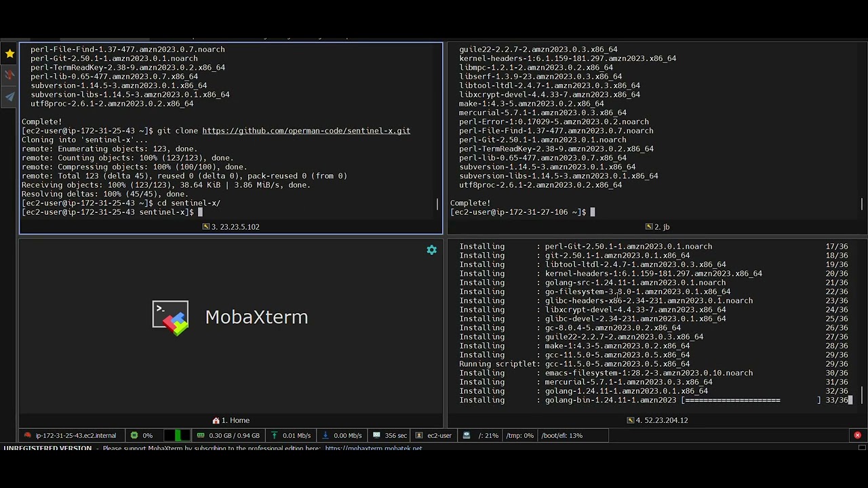Click "emacs-filesystem-1:28.2-3" installing line
Image resolution: width=868 pixels, height=488 pixels.
(606, 373)
